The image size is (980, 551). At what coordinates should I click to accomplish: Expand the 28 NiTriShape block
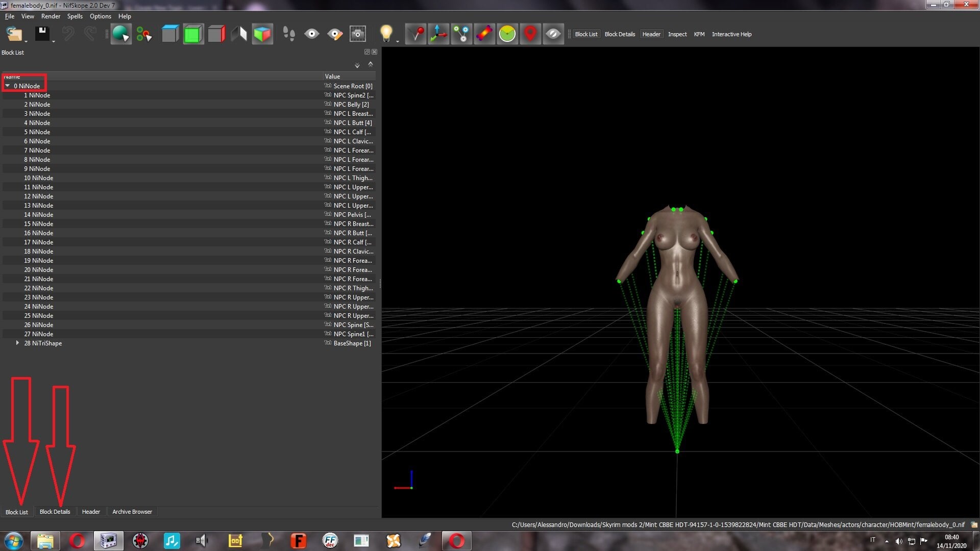17,343
